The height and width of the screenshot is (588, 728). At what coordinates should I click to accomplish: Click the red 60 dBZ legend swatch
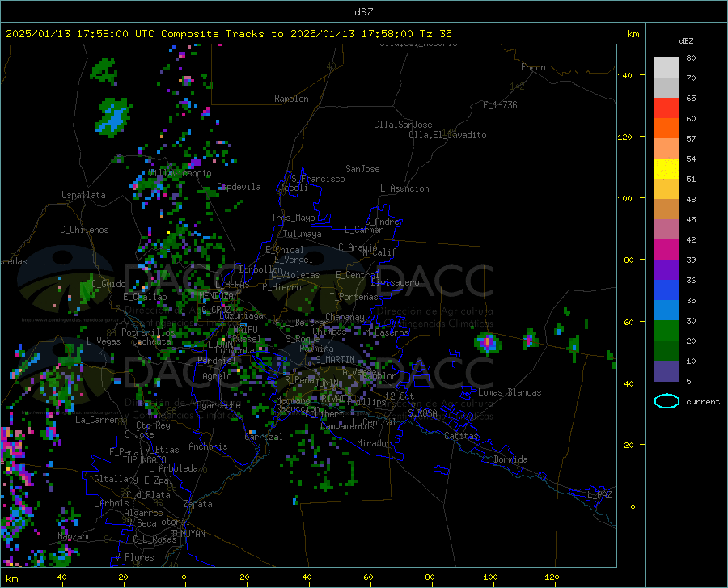click(x=667, y=108)
